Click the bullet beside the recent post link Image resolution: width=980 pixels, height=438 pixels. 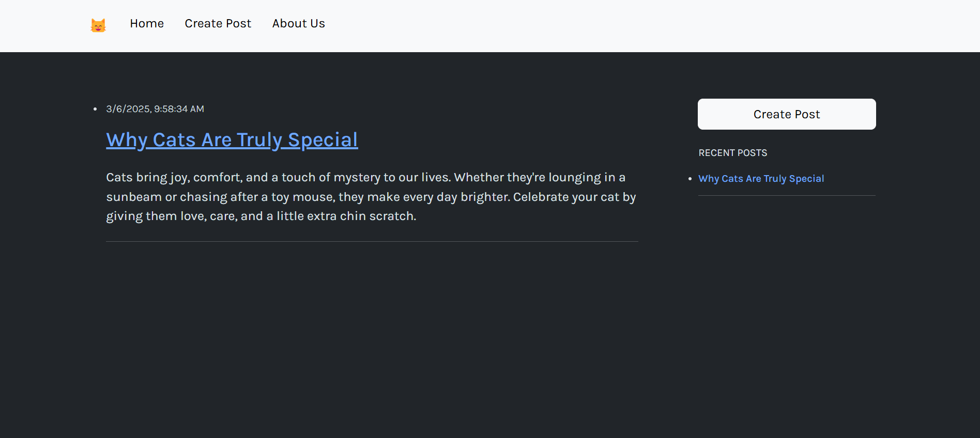690,179
